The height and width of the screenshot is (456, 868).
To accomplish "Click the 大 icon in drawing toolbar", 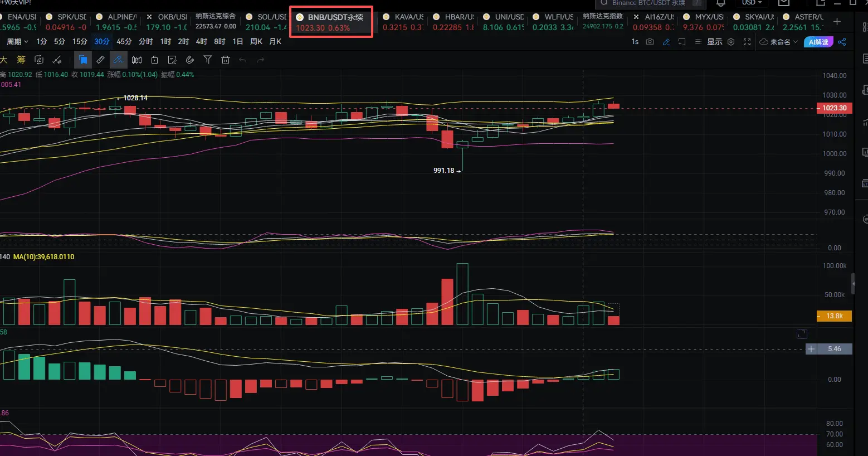I will [4, 60].
